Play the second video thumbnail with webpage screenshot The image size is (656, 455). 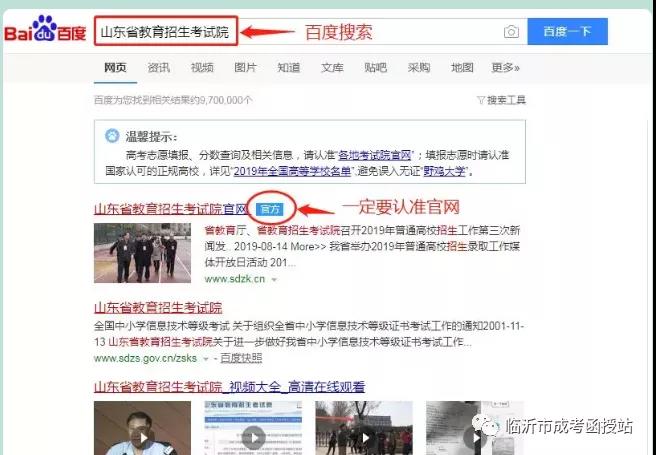coord(253,428)
